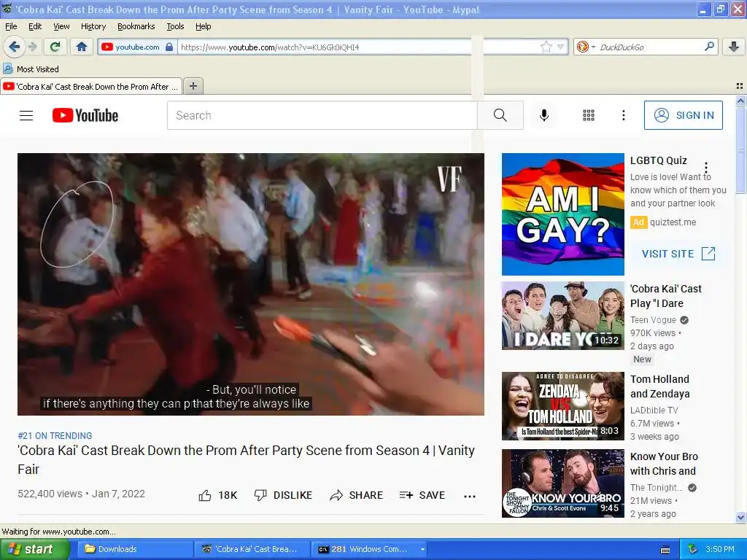Open the Help menu

(x=204, y=26)
